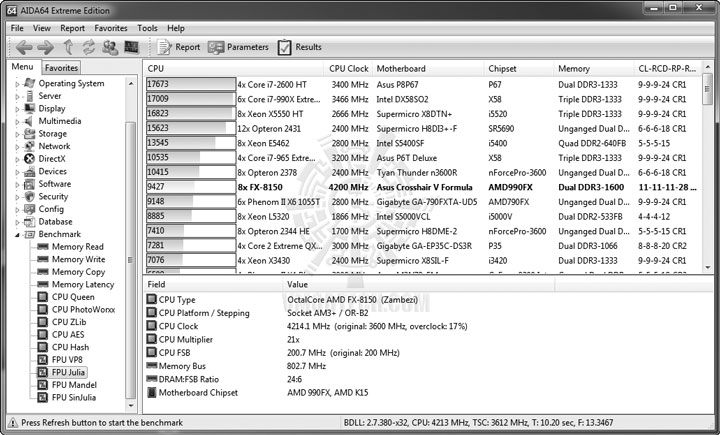The image size is (720, 435).
Task: Select the CPU Hash benchmark
Action: [x=70, y=347]
